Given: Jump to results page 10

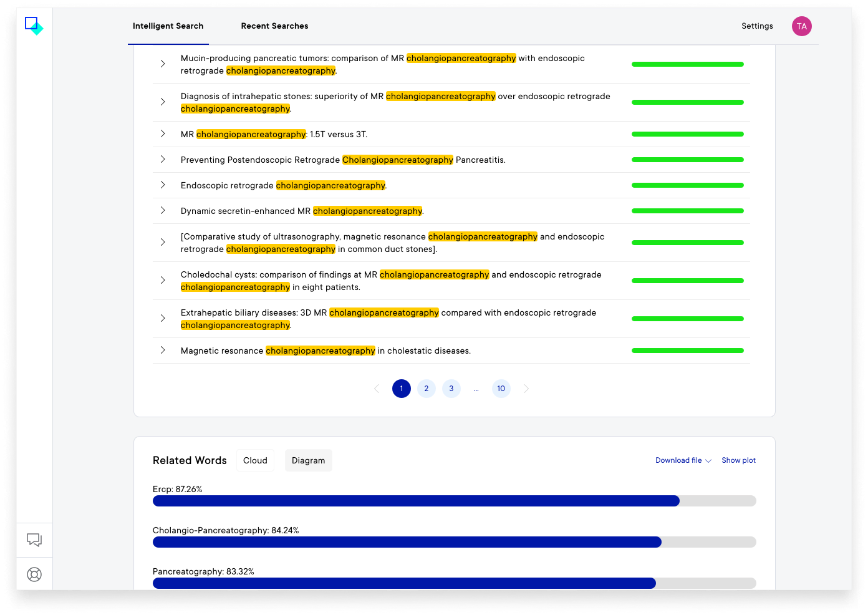Looking at the screenshot, I should [x=501, y=389].
